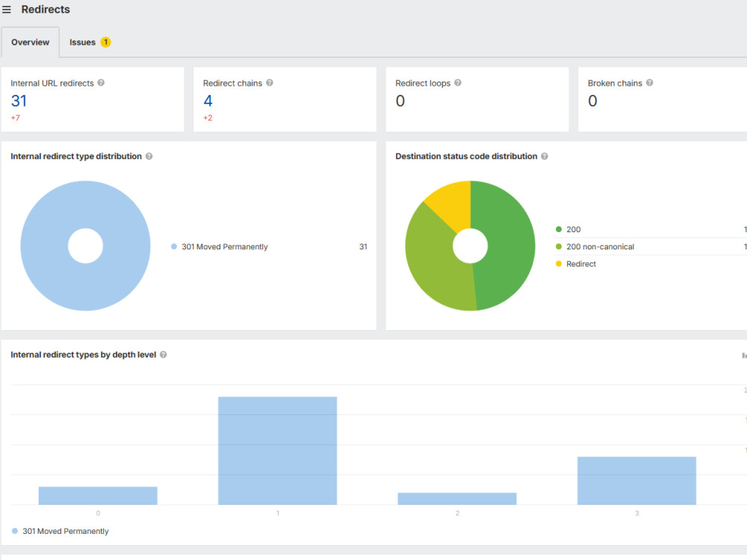Click Internal redirect types by depth level heading
747x560 pixels.
click(x=84, y=355)
